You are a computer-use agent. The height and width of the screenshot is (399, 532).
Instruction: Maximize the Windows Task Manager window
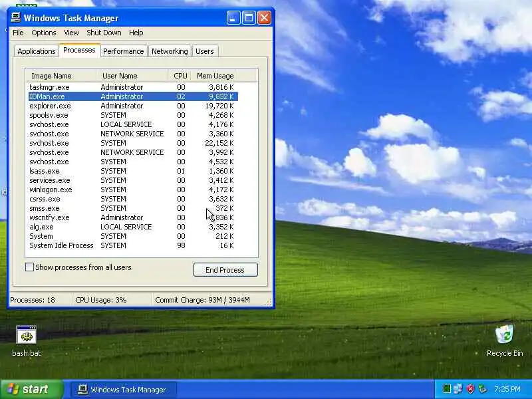[x=249, y=18]
